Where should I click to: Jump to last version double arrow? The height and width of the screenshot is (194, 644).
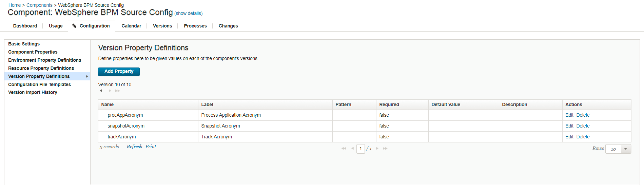[x=118, y=91]
